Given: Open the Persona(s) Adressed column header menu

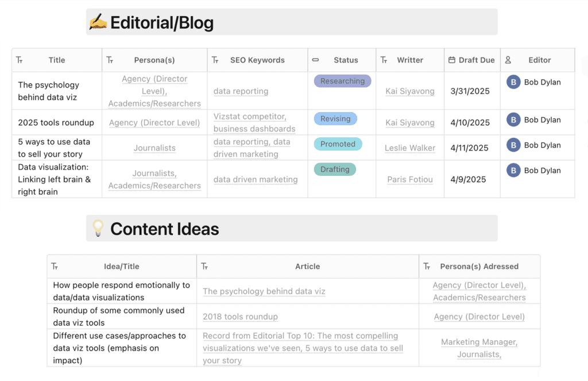Looking at the screenshot, I should click(x=479, y=266).
